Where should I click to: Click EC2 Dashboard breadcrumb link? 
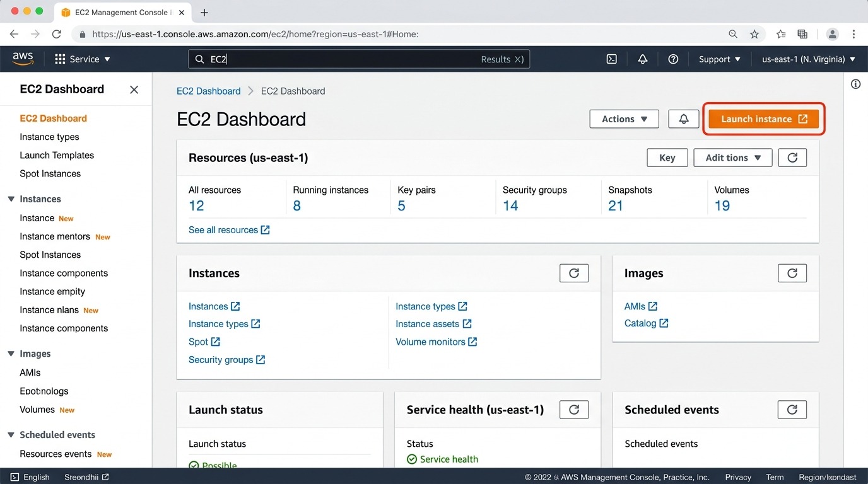[209, 91]
